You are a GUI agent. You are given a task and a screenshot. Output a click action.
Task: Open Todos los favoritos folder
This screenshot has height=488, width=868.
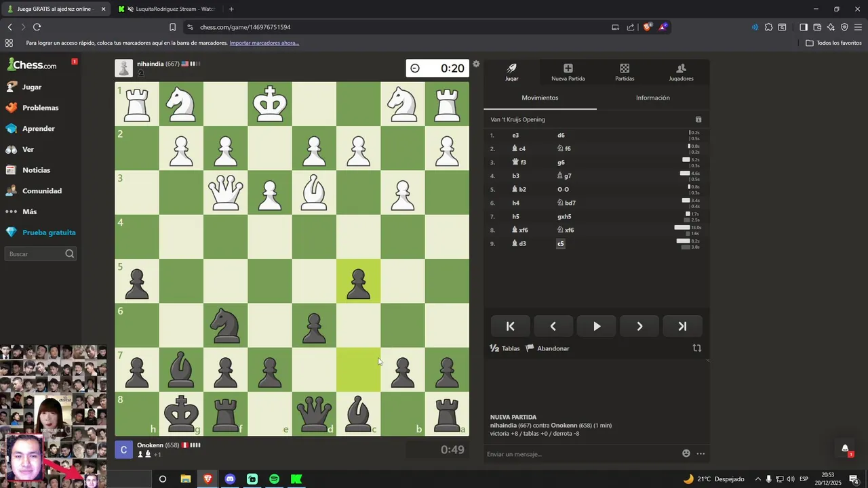[x=833, y=43]
